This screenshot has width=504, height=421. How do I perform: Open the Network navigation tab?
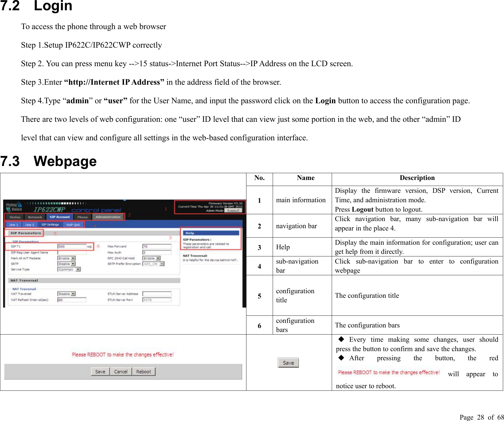[x=35, y=217]
